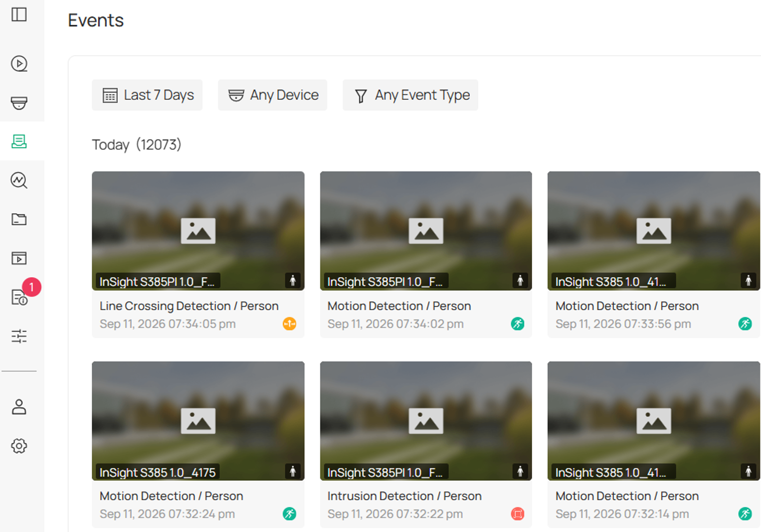Click the green motion icon at 07:32:24 pm
This screenshot has width=761, height=532.
pyautogui.click(x=289, y=514)
